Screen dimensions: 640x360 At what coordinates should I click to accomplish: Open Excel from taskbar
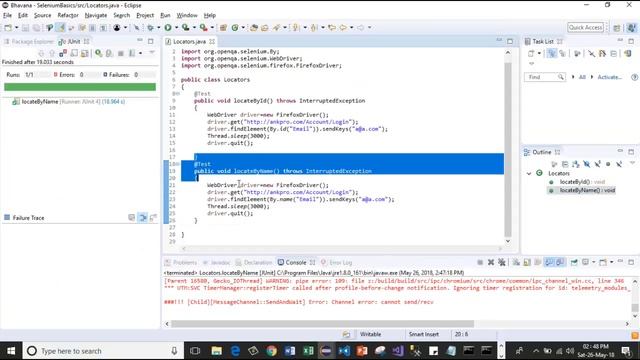point(308,351)
